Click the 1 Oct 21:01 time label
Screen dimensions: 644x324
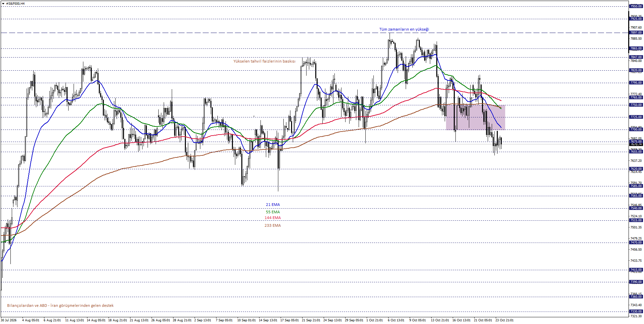pyautogui.click(x=375, y=320)
